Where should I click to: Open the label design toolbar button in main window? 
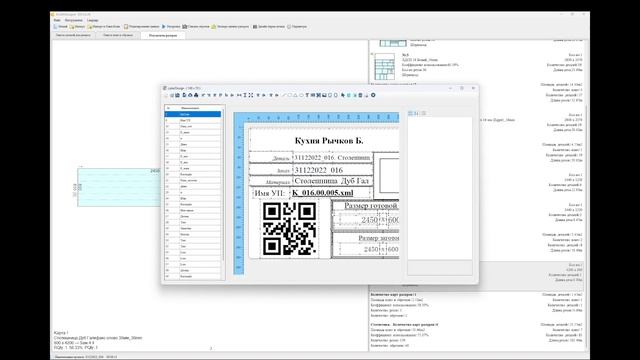(269, 27)
